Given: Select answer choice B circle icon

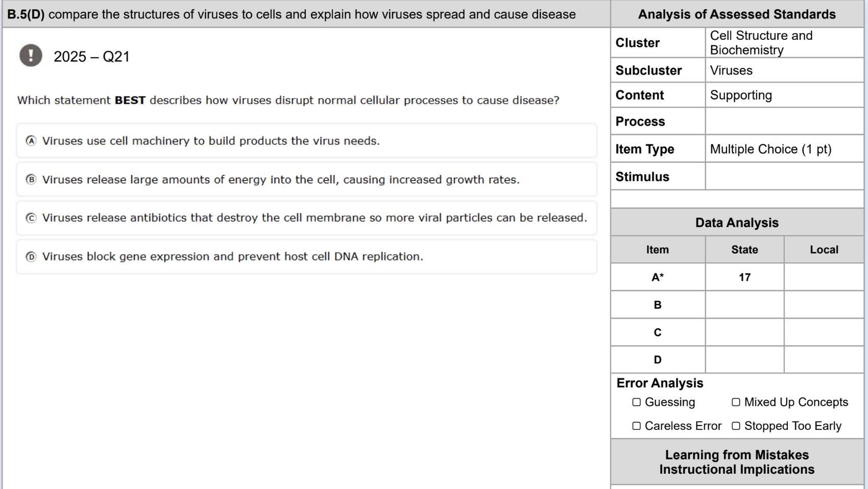Looking at the screenshot, I should click(31, 179).
